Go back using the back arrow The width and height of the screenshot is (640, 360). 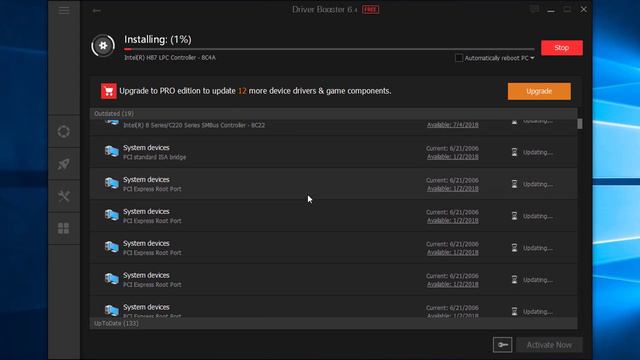click(96, 11)
